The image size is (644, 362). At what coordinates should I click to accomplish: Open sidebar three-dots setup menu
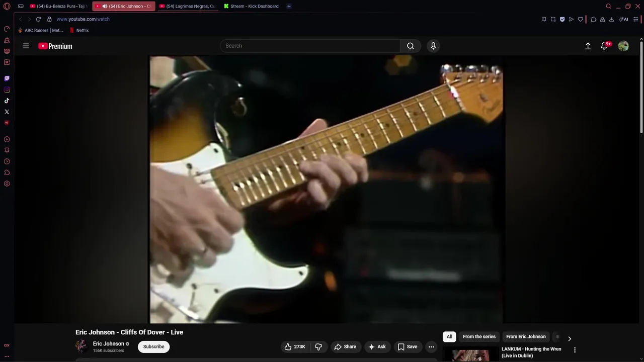click(7, 356)
